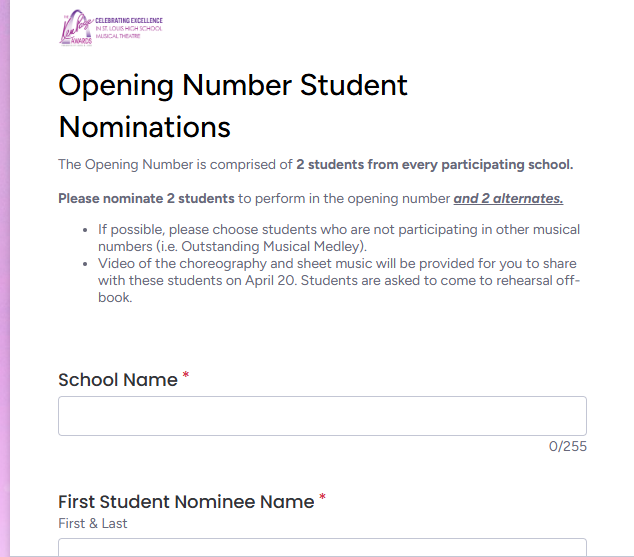Click the 'Outstanding Musical Medley' bullet sentence
Screen dimensions: 634x557
[x=339, y=238]
